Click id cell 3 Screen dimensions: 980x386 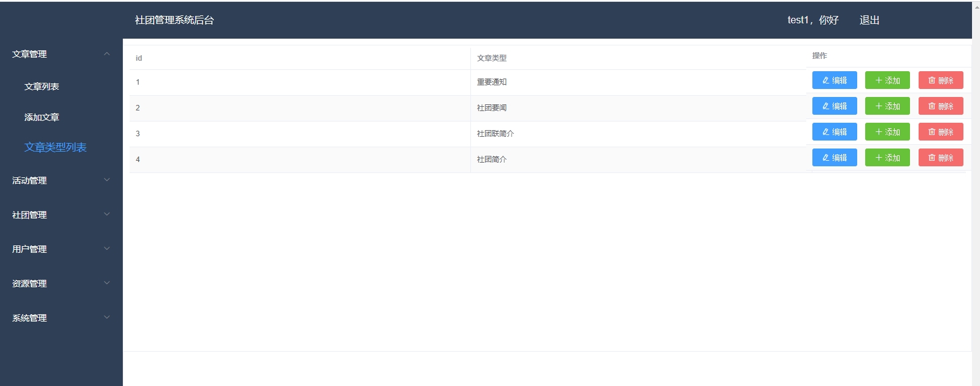(300, 134)
